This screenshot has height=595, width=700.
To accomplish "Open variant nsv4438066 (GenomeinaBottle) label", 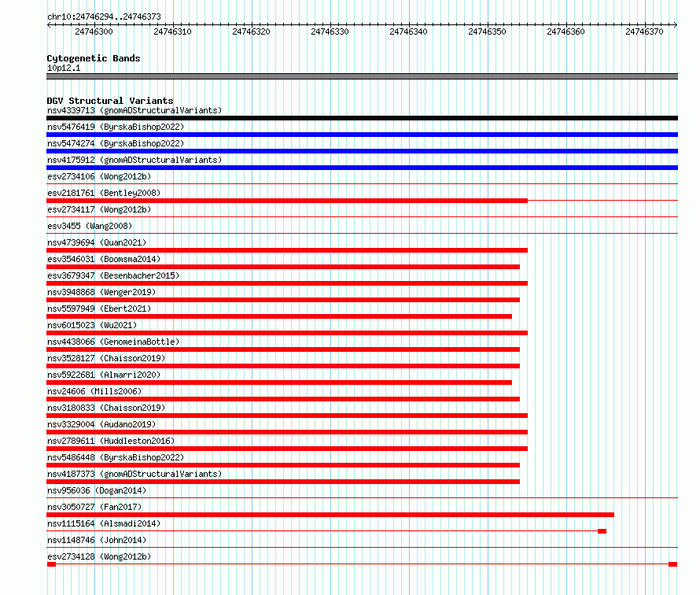I will tap(113, 342).
